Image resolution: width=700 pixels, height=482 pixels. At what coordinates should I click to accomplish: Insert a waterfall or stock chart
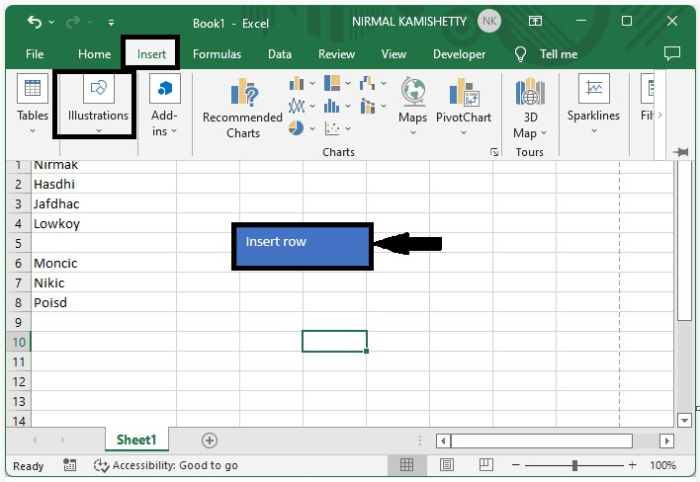coord(372,83)
